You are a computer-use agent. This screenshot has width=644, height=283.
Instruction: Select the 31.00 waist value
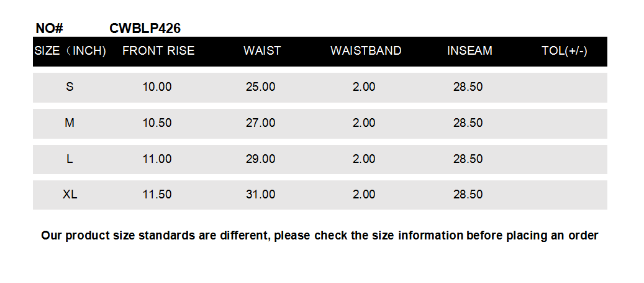click(260, 195)
